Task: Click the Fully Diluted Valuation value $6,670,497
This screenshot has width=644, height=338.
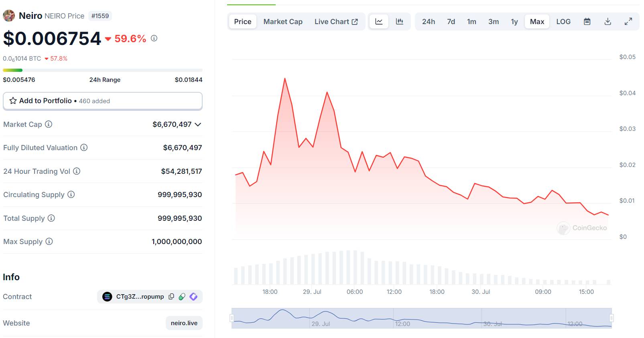Action: tap(183, 148)
